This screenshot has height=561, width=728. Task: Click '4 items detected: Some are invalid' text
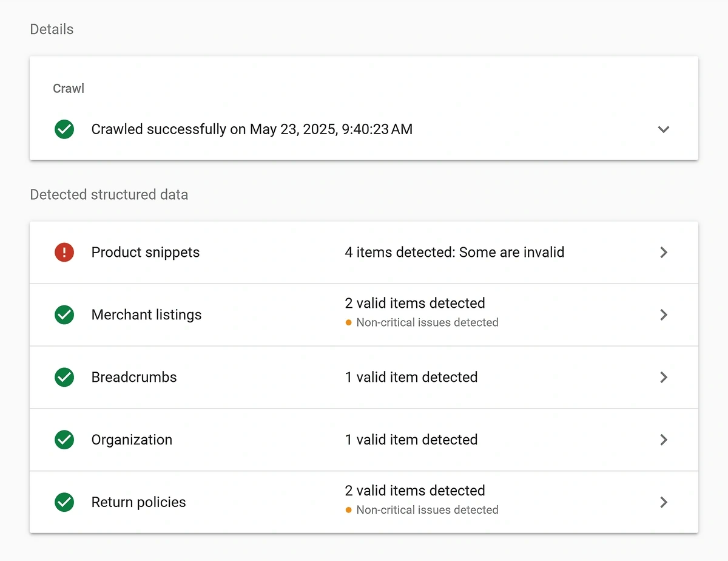pos(454,253)
